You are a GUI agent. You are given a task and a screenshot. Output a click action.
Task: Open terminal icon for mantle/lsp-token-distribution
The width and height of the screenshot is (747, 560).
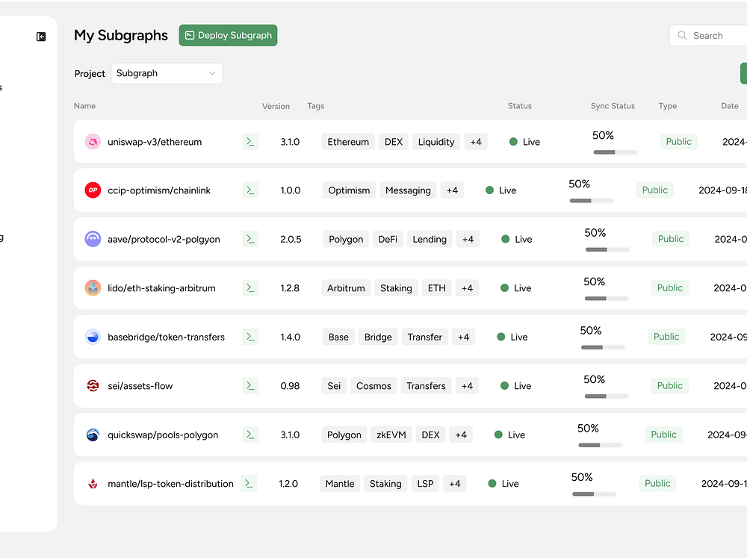point(249,483)
